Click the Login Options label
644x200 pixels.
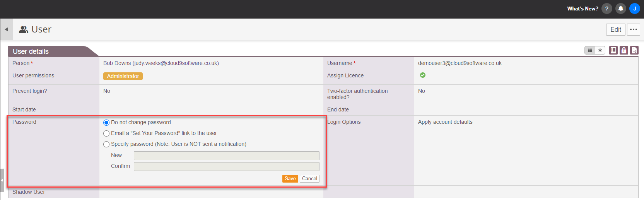[x=344, y=122]
